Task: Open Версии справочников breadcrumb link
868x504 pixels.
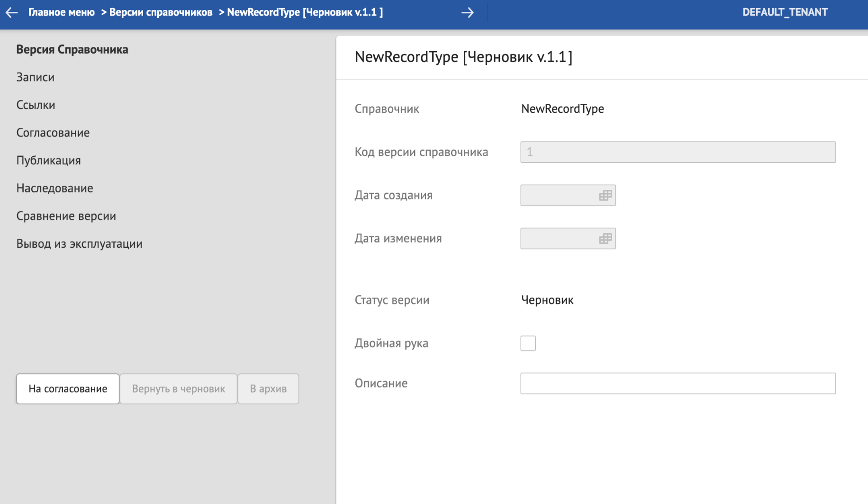Action: point(161,12)
